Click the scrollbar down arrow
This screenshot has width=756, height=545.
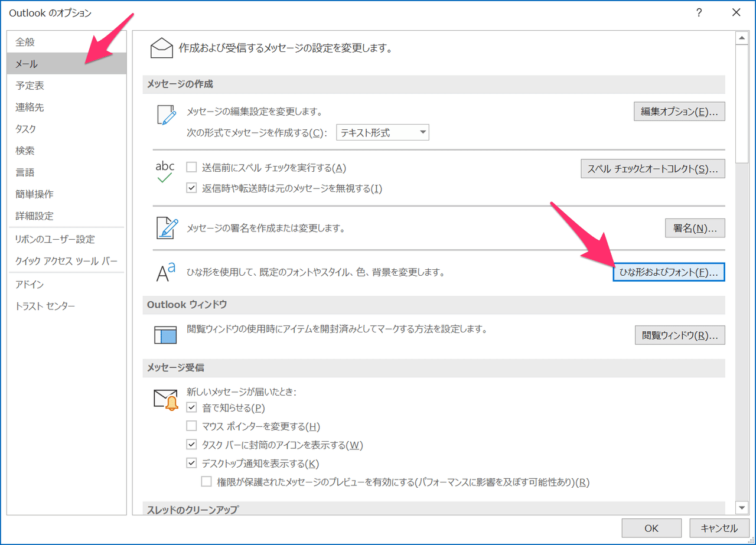click(x=742, y=507)
